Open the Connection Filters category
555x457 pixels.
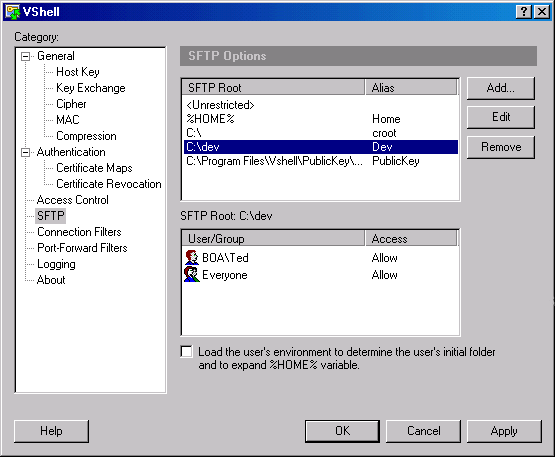(x=79, y=232)
